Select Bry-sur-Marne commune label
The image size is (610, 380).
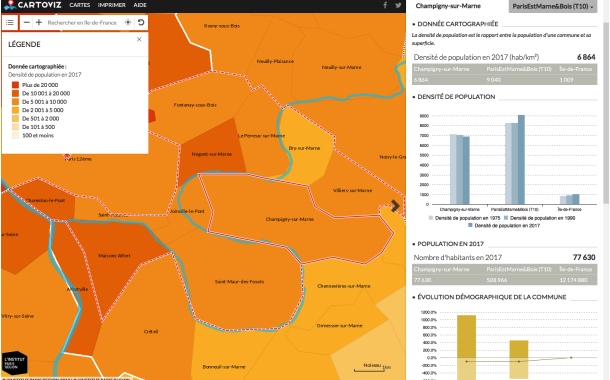(x=304, y=148)
